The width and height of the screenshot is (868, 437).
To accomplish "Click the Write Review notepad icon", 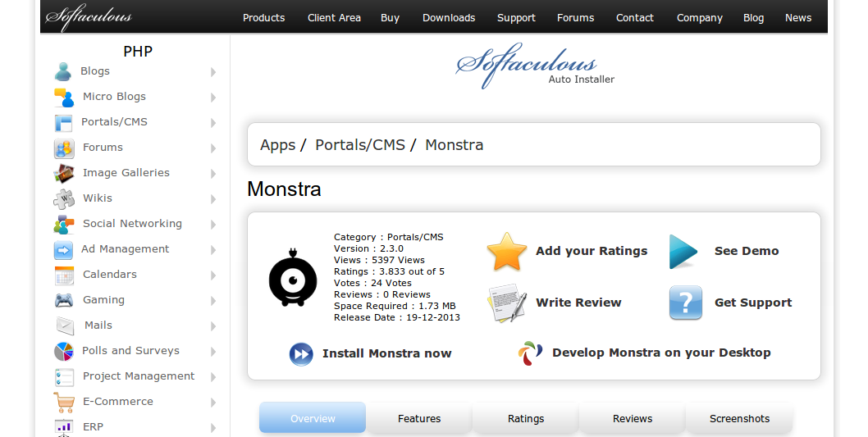I will [506, 303].
